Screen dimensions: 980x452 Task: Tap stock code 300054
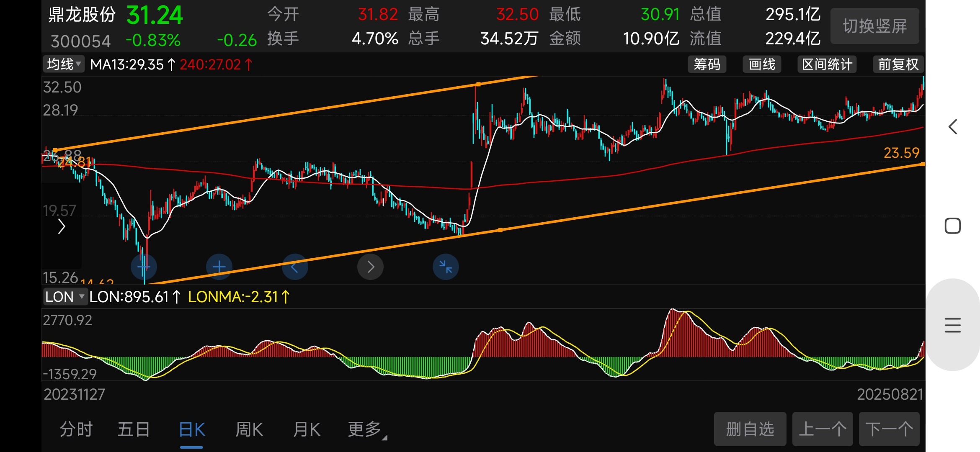pos(81,41)
